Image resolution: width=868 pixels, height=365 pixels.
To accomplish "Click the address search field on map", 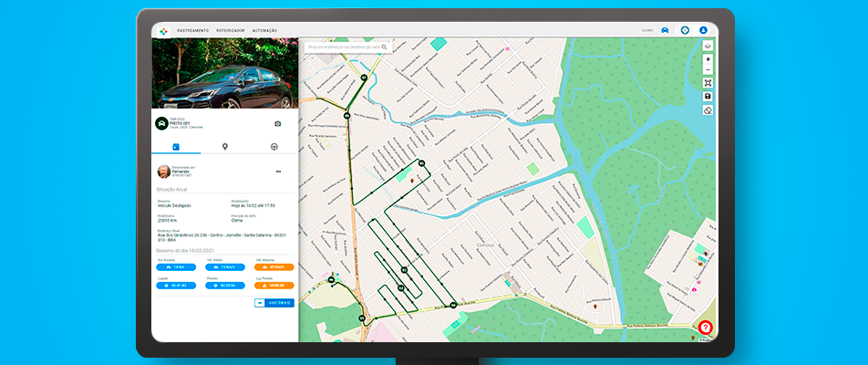I will [x=344, y=47].
